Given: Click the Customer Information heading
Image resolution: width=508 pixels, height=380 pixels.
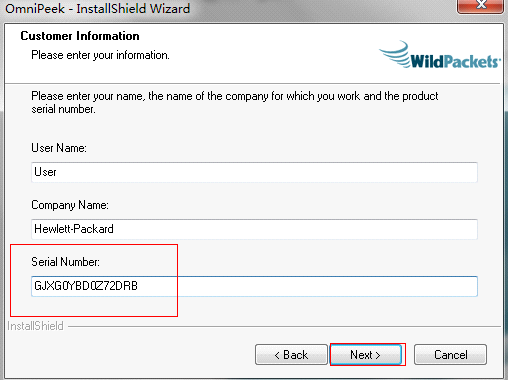Looking at the screenshot, I should (80, 36).
